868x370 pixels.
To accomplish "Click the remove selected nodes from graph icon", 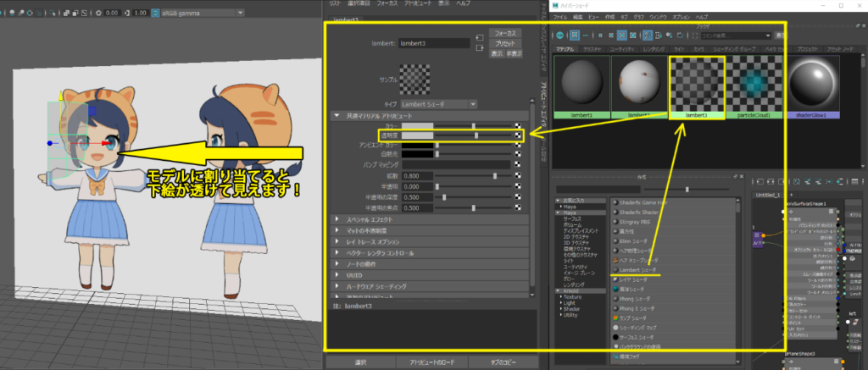I will click(818, 181).
